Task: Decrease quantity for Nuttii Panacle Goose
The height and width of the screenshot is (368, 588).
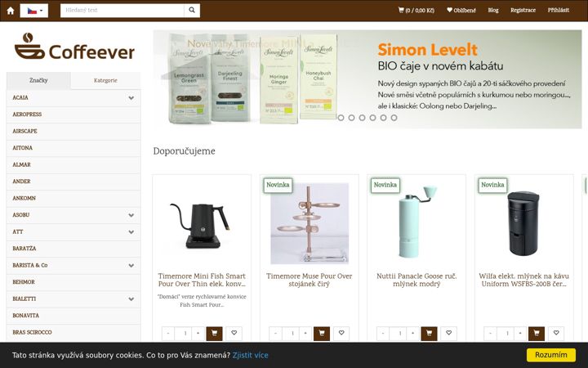Action: [x=383, y=334]
